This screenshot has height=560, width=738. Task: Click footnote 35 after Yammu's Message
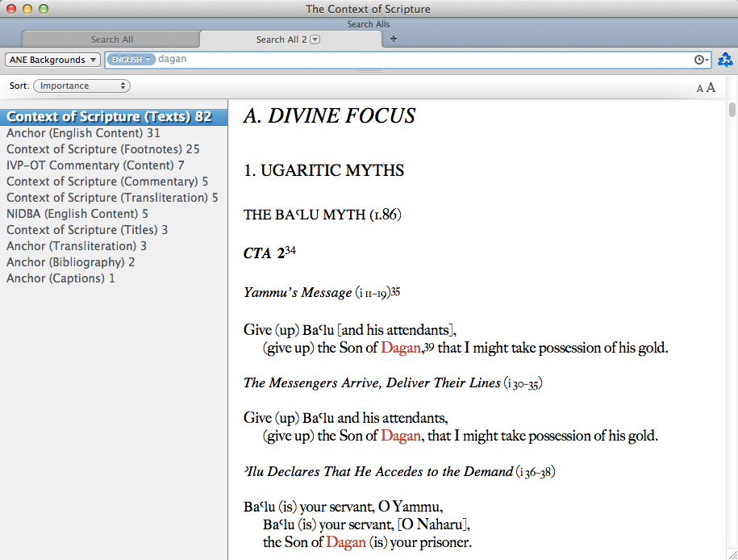pyautogui.click(x=395, y=291)
